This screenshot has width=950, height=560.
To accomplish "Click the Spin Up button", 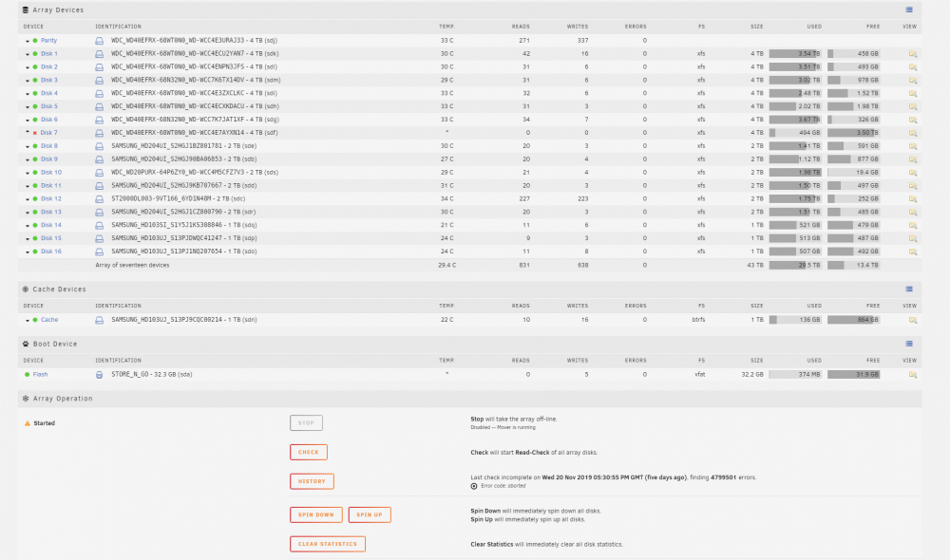I will click(x=370, y=514).
